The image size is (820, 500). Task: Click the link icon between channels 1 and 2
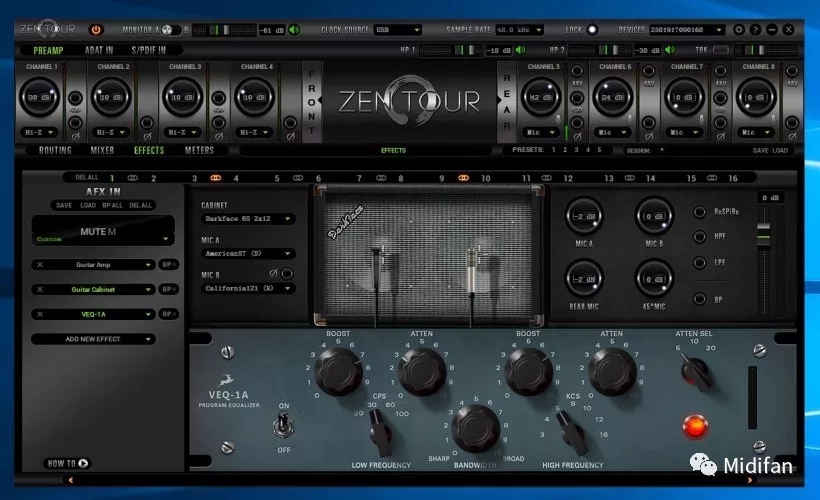pos(133,177)
